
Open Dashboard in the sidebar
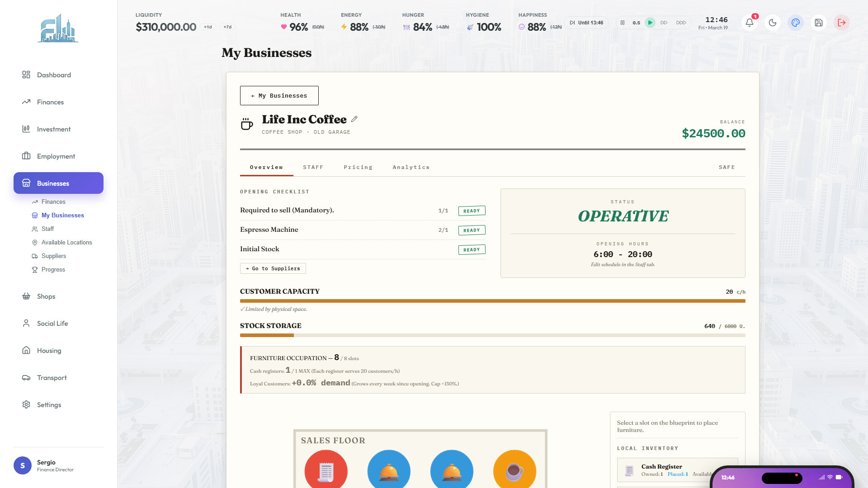click(58, 75)
